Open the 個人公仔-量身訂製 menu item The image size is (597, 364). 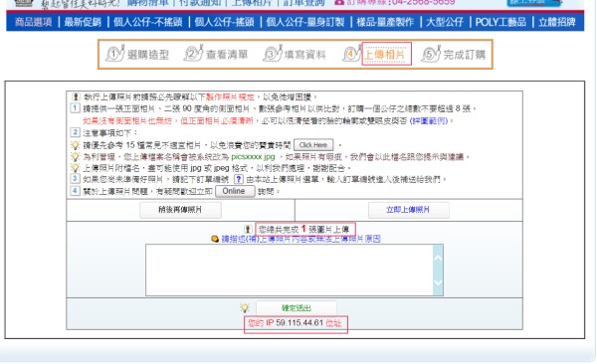pos(305,22)
